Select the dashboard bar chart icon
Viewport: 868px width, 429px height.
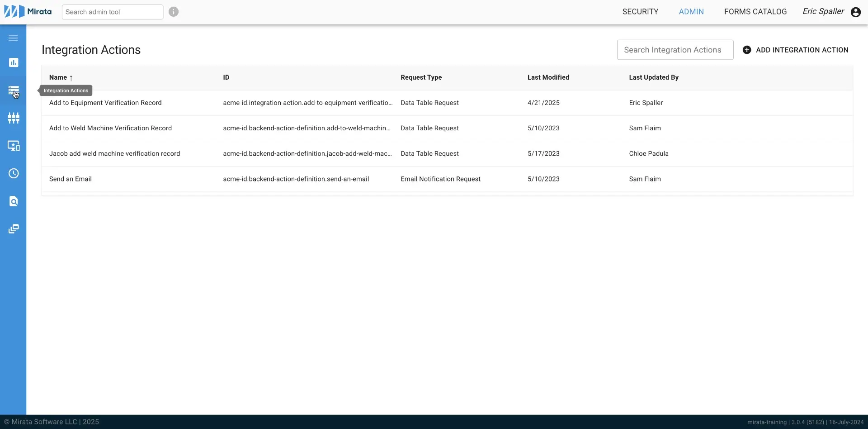pyautogui.click(x=13, y=62)
